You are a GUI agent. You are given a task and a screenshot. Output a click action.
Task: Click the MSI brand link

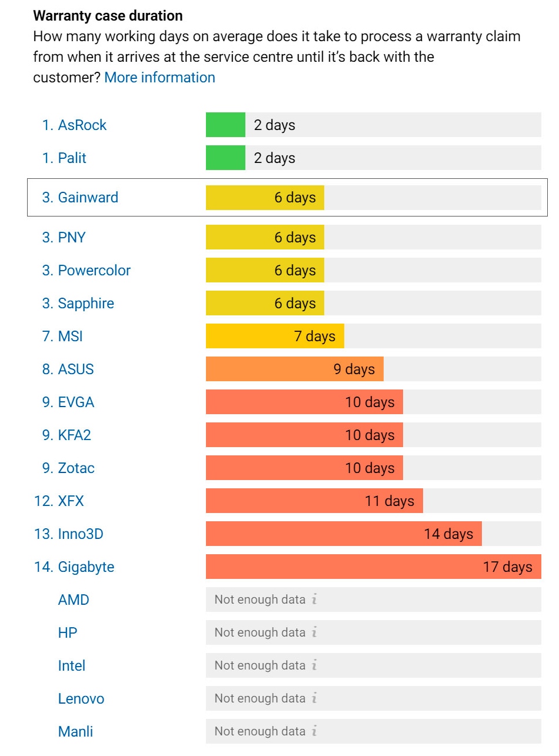(70, 337)
